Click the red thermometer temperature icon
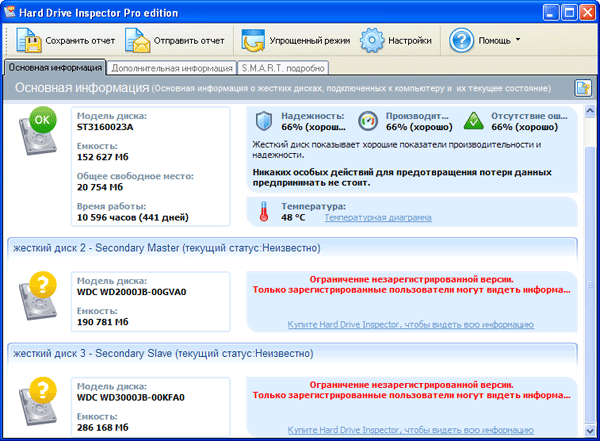 click(x=264, y=211)
